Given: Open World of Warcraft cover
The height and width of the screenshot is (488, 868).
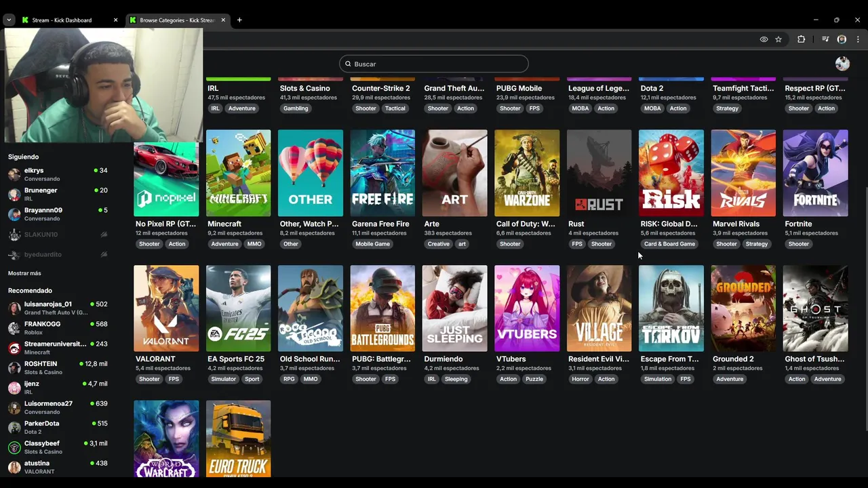Looking at the screenshot, I should [x=166, y=439].
